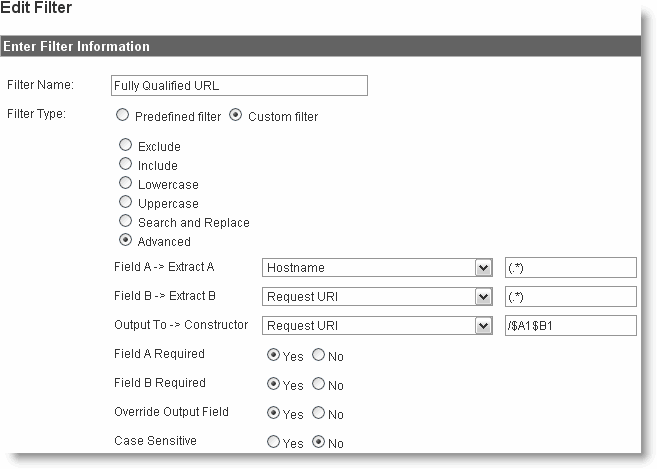Click the Extract B pattern field
657x469 pixels.
click(571, 296)
